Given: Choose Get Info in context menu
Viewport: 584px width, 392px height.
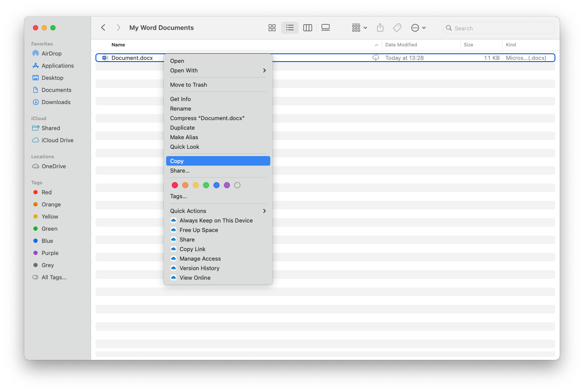Looking at the screenshot, I should (x=218, y=99).
